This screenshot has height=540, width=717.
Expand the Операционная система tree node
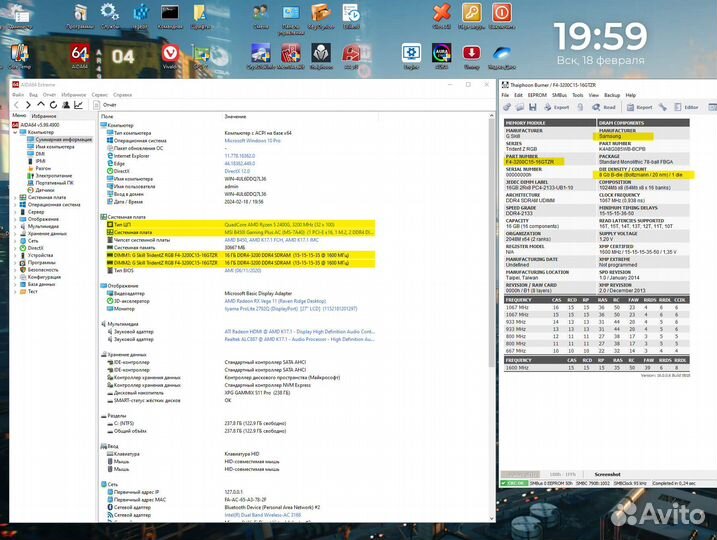(x=15, y=205)
